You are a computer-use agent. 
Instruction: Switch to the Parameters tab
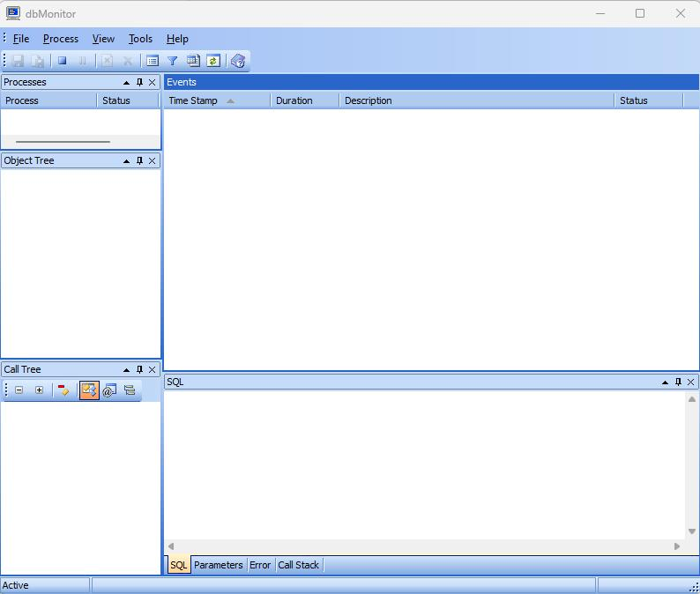click(219, 565)
